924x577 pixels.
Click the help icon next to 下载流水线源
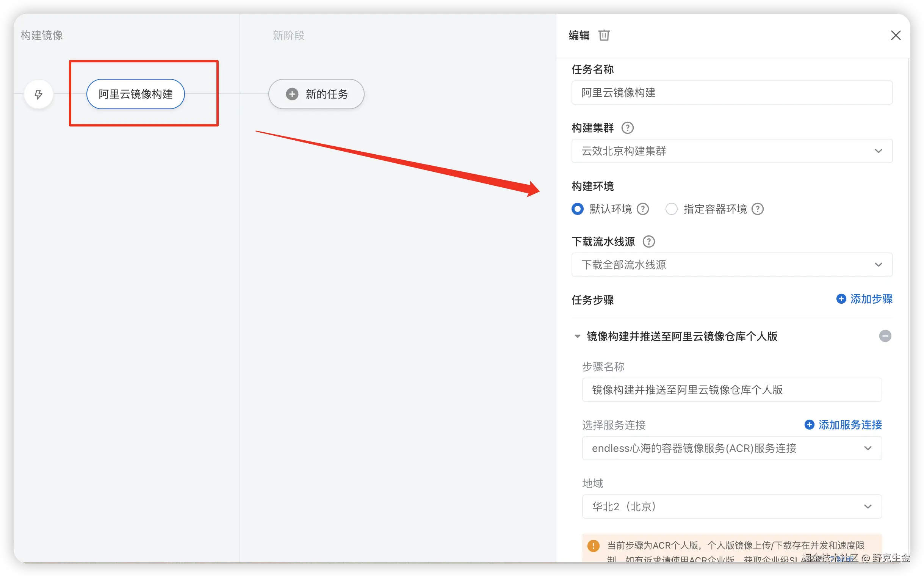[648, 241]
